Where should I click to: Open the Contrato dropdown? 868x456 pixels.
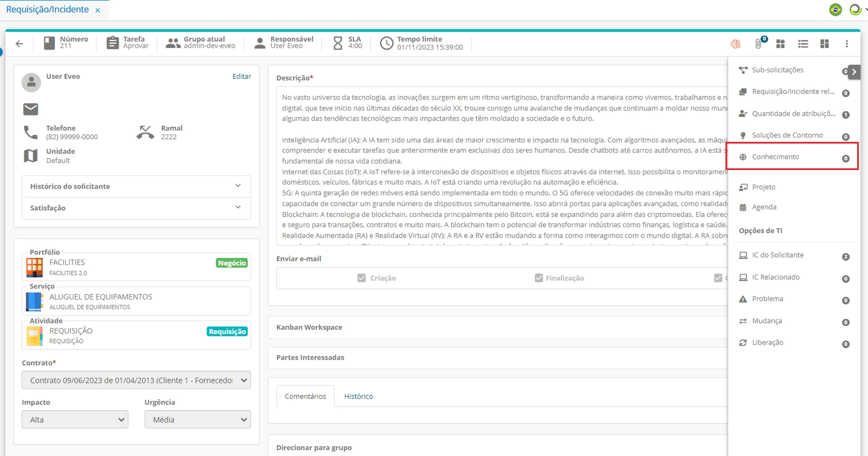(136, 380)
